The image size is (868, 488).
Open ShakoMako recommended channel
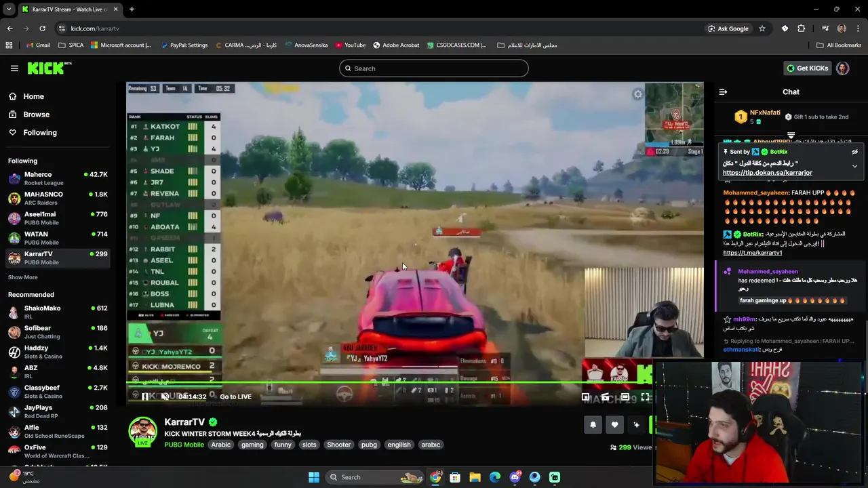point(58,312)
